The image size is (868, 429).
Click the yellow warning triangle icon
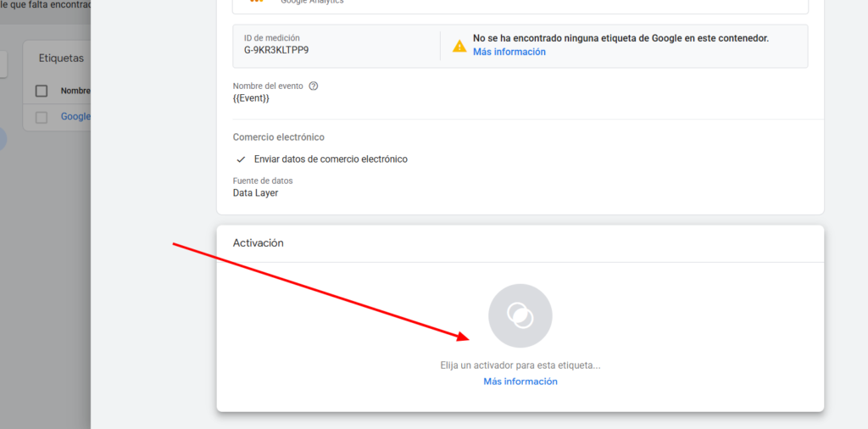point(459,46)
